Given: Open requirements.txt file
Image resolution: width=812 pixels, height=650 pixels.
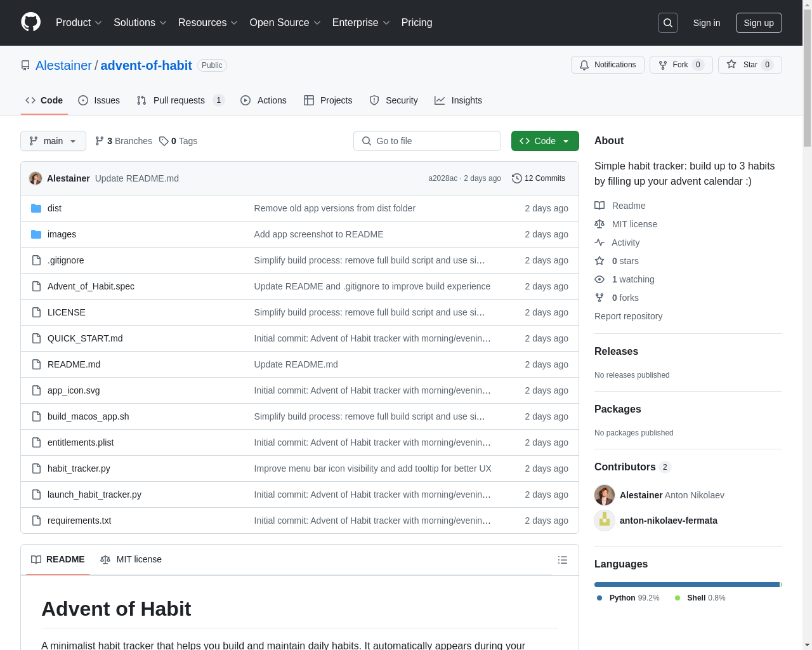Looking at the screenshot, I should (79, 521).
